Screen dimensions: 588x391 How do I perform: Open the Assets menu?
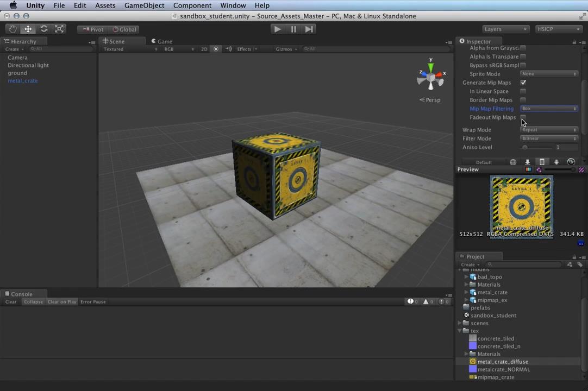pos(105,5)
